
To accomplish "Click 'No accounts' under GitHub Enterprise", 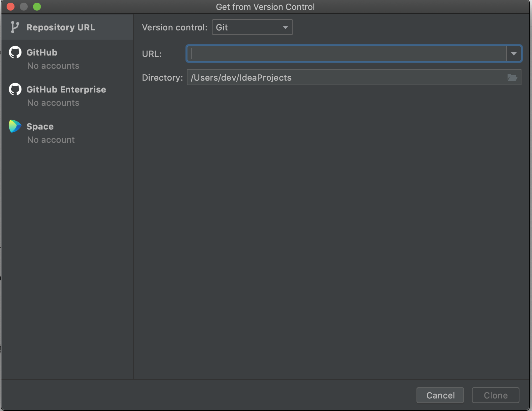I will (x=53, y=103).
